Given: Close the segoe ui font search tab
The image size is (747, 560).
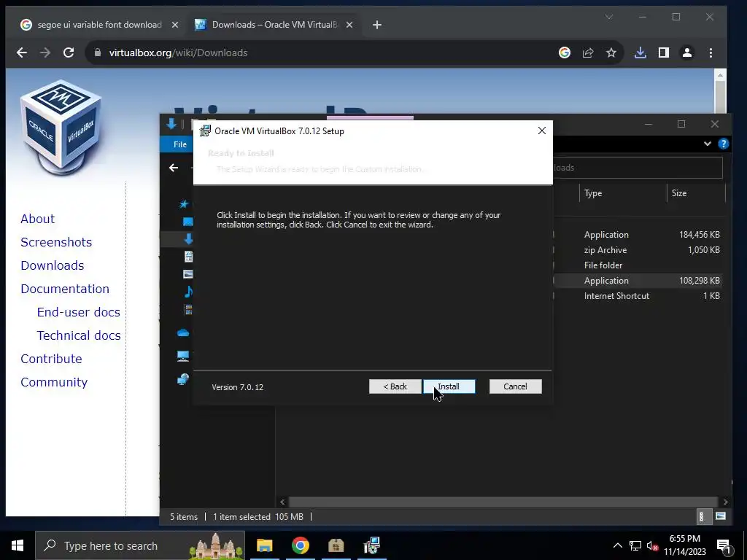Looking at the screenshot, I should tap(175, 25).
